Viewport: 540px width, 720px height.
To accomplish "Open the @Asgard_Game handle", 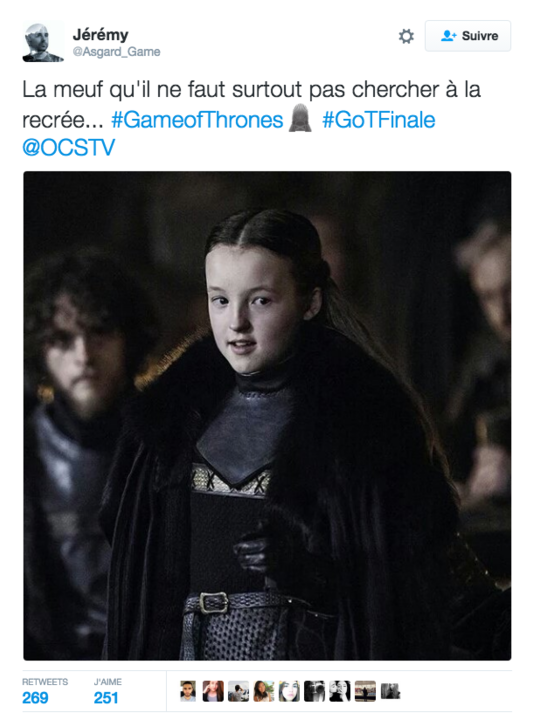I will pyautogui.click(x=117, y=52).
